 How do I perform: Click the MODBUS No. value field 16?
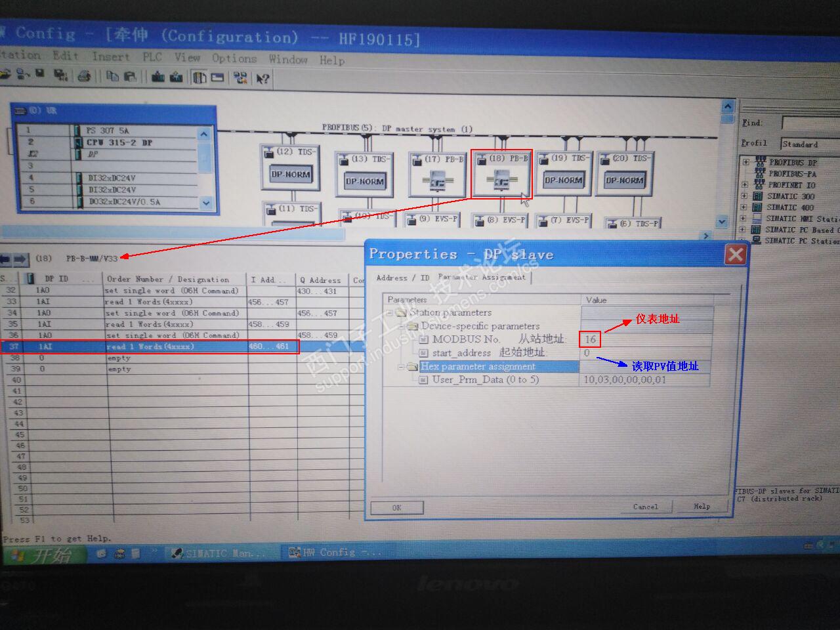point(644,339)
